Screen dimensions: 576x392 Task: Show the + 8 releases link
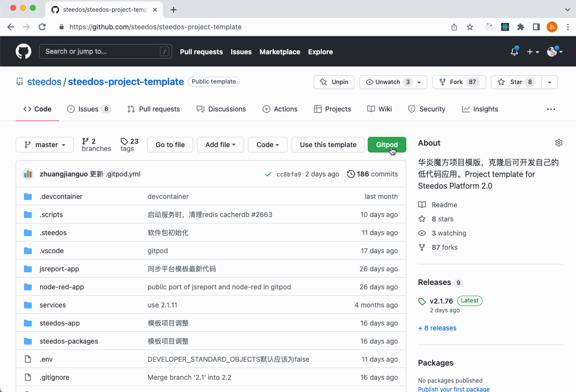pos(437,328)
